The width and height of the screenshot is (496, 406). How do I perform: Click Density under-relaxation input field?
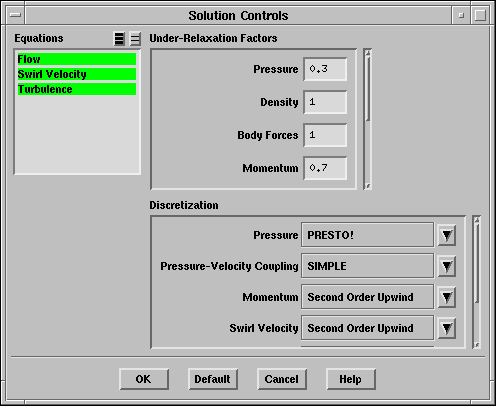tap(325, 102)
